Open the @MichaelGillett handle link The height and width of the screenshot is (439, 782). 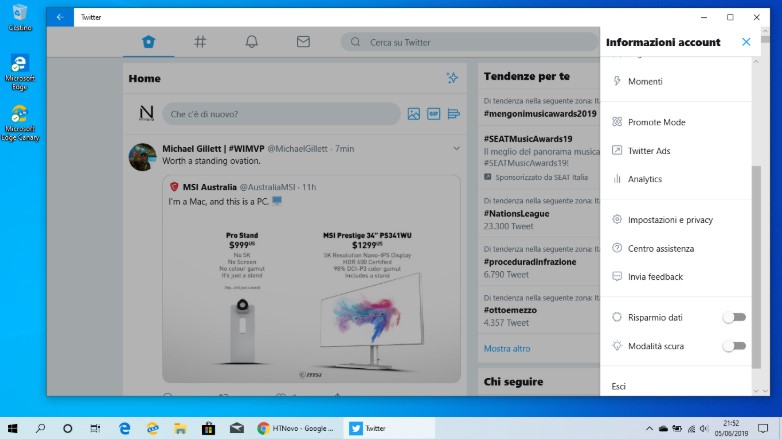point(297,149)
